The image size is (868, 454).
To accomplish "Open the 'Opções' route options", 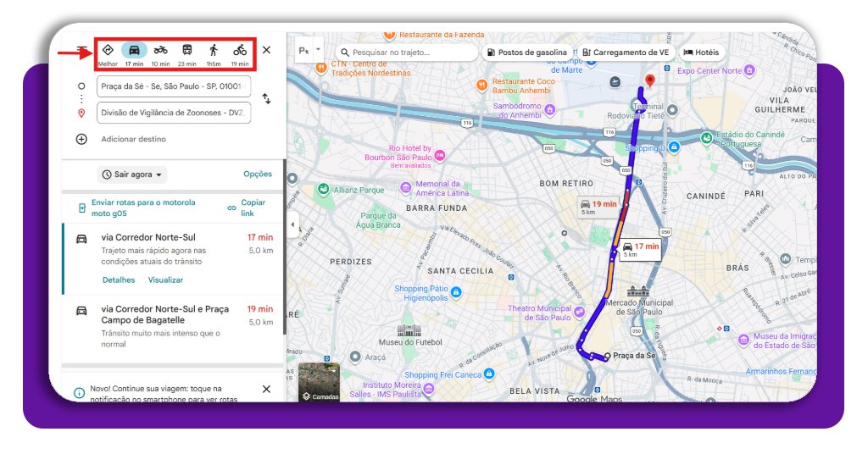I will click(x=258, y=174).
